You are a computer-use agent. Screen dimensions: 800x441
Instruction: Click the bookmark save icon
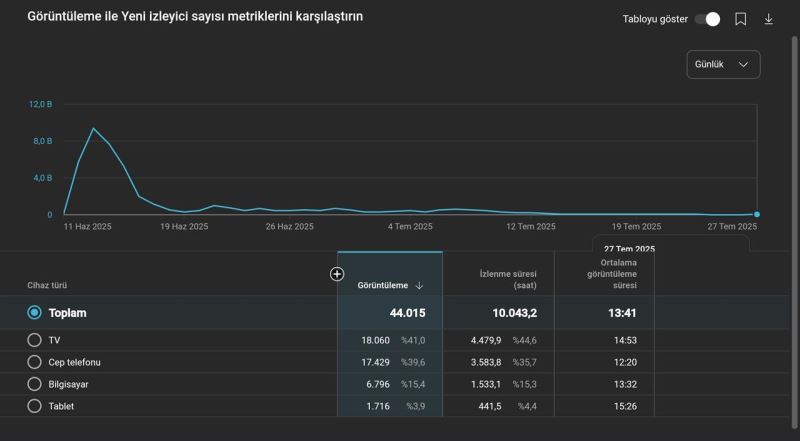(x=741, y=19)
